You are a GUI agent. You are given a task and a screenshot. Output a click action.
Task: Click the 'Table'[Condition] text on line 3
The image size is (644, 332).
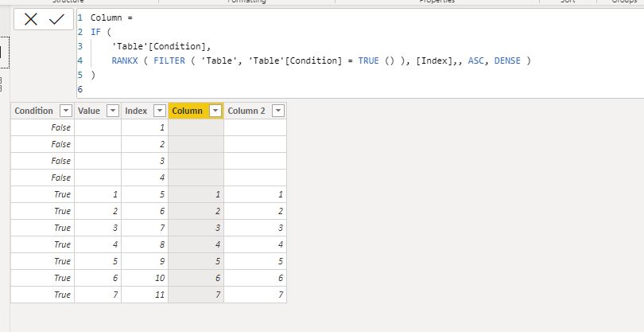[x=158, y=46]
